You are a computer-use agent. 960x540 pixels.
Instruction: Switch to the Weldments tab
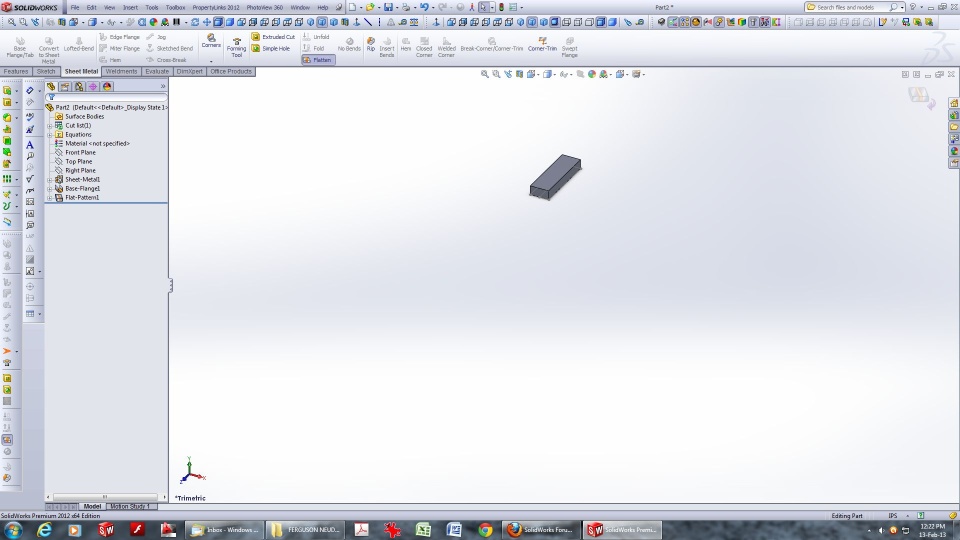121,72
